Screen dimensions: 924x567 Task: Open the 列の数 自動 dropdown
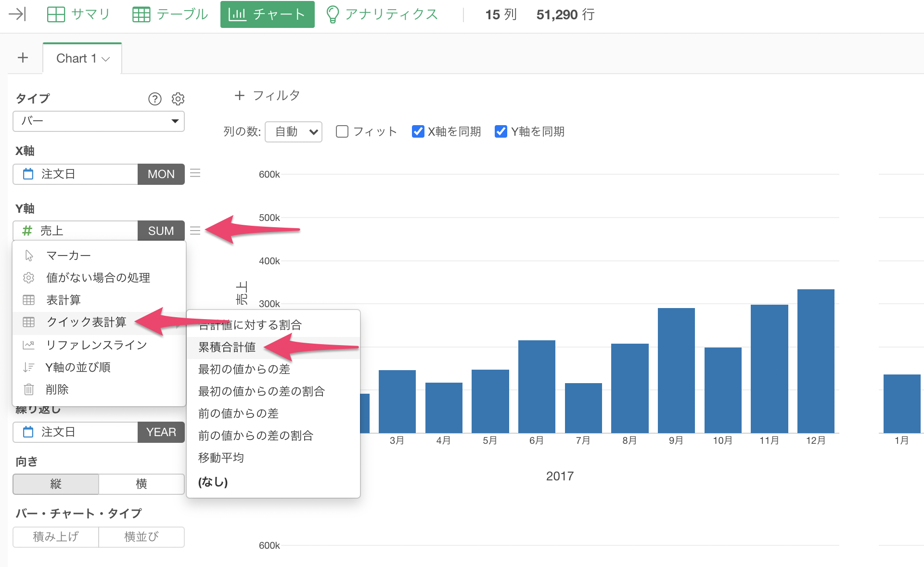pyautogui.click(x=294, y=131)
